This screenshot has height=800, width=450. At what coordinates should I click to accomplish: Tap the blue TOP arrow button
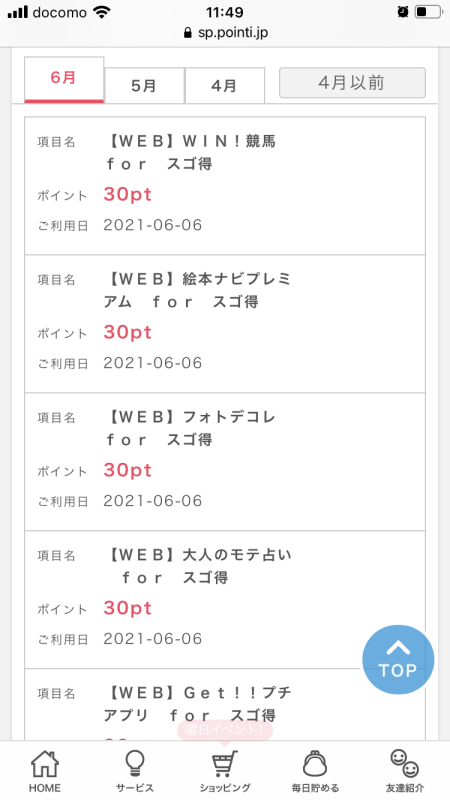(398, 660)
